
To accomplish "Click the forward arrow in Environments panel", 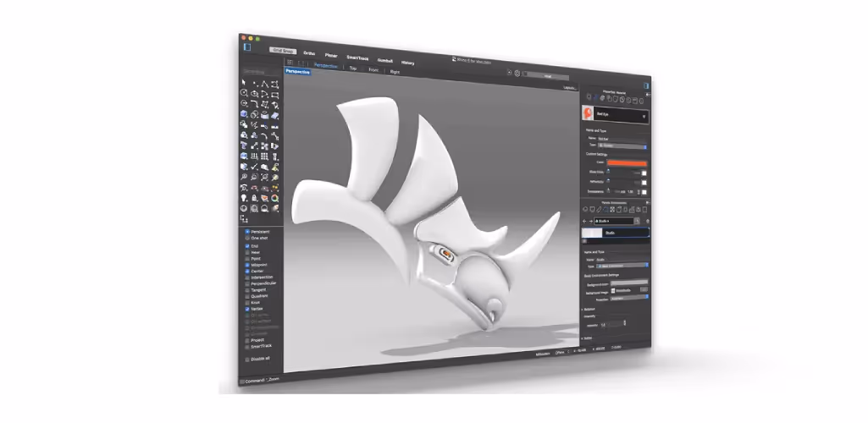I will [x=590, y=221].
